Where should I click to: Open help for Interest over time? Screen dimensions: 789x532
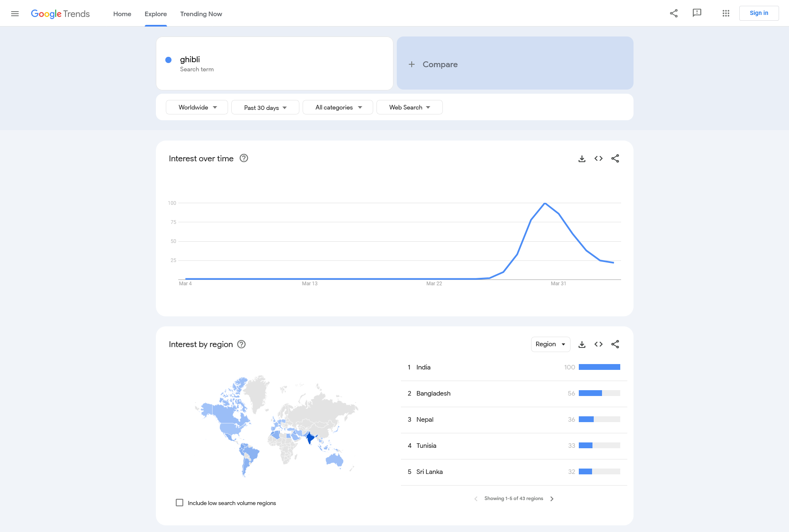(244, 158)
